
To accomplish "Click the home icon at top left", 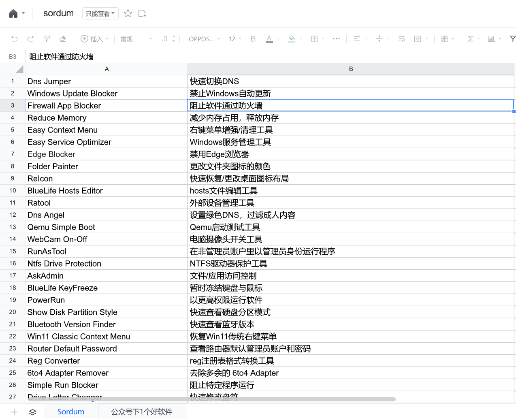I will pyautogui.click(x=13, y=13).
